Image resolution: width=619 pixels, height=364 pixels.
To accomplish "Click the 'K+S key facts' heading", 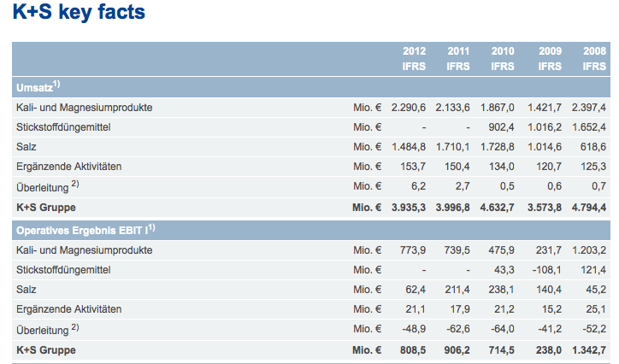I will click(x=79, y=12).
